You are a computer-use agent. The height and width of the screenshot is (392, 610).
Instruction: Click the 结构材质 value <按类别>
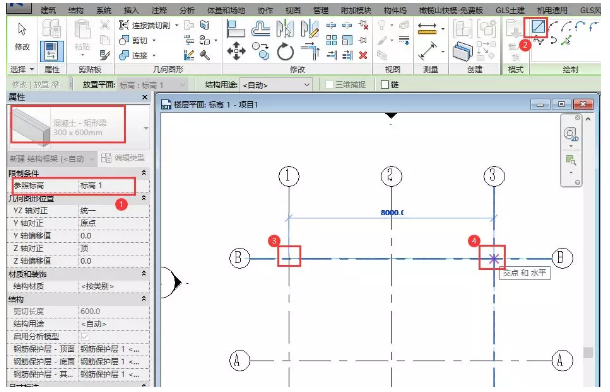(114, 286)
